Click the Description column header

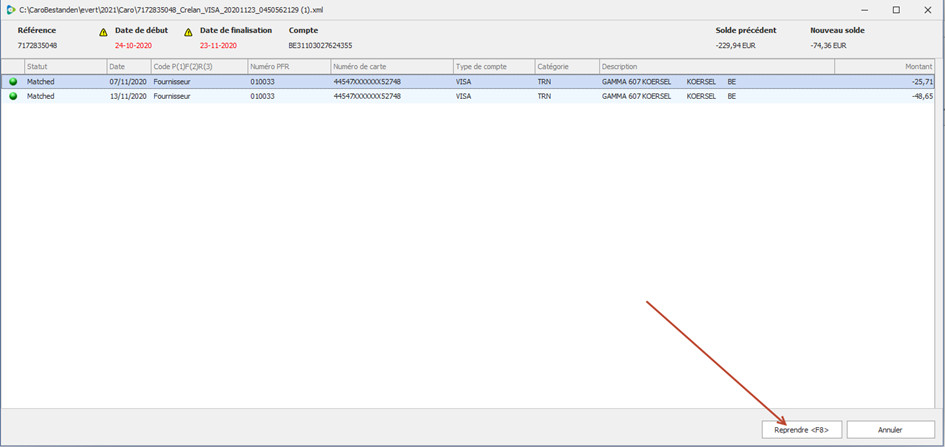717,66
